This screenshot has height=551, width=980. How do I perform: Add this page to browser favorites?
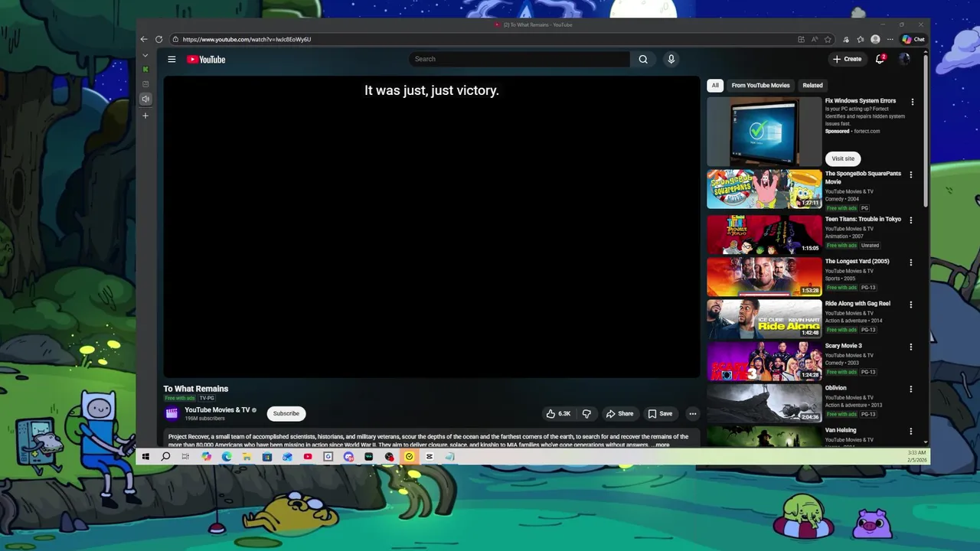[828, 39]
